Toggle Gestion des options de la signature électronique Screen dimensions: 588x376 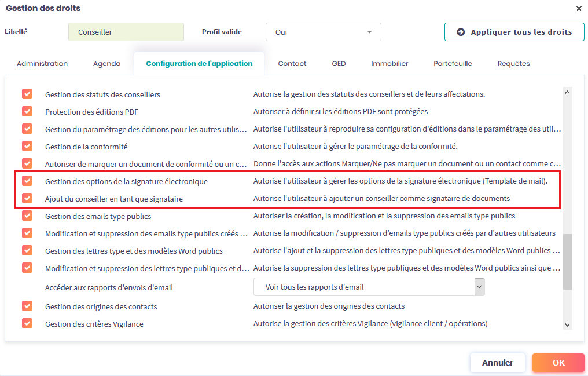click(x=27, y=181)
